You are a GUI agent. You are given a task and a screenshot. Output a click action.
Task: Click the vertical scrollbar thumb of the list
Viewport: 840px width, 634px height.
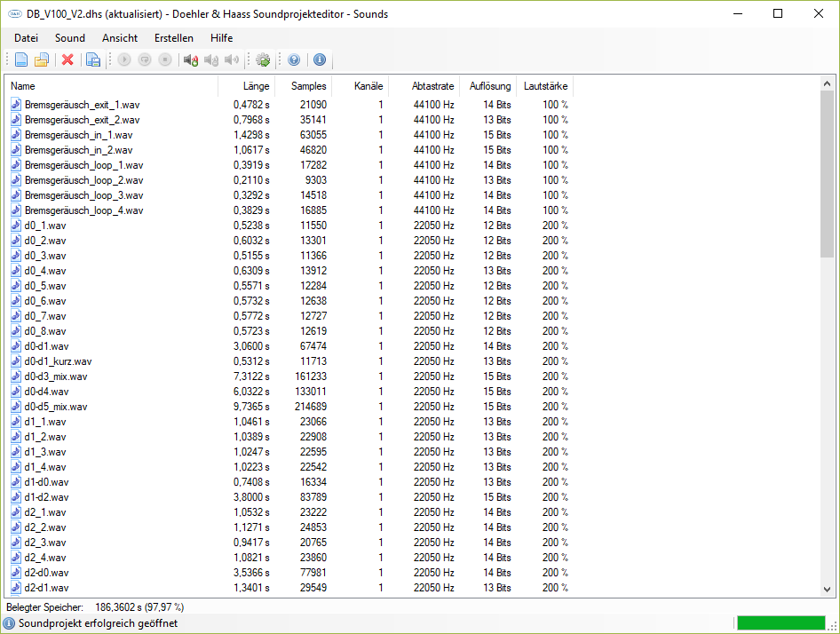tap(827, 174)
